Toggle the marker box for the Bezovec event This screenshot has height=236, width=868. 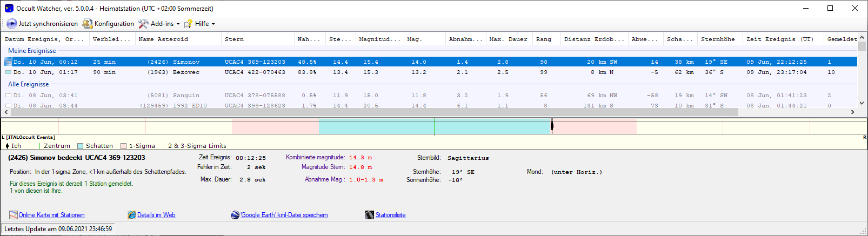click(8, 72)
